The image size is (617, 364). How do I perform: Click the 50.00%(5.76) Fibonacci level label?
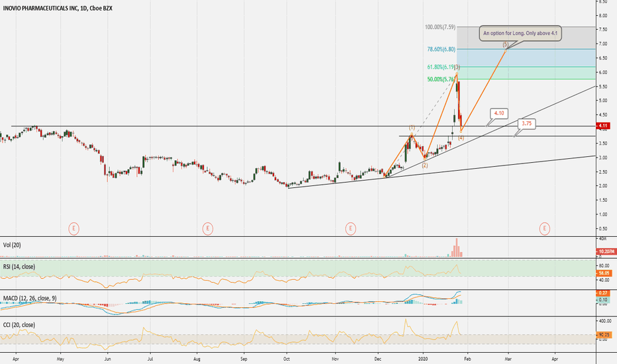pos(441,79)
